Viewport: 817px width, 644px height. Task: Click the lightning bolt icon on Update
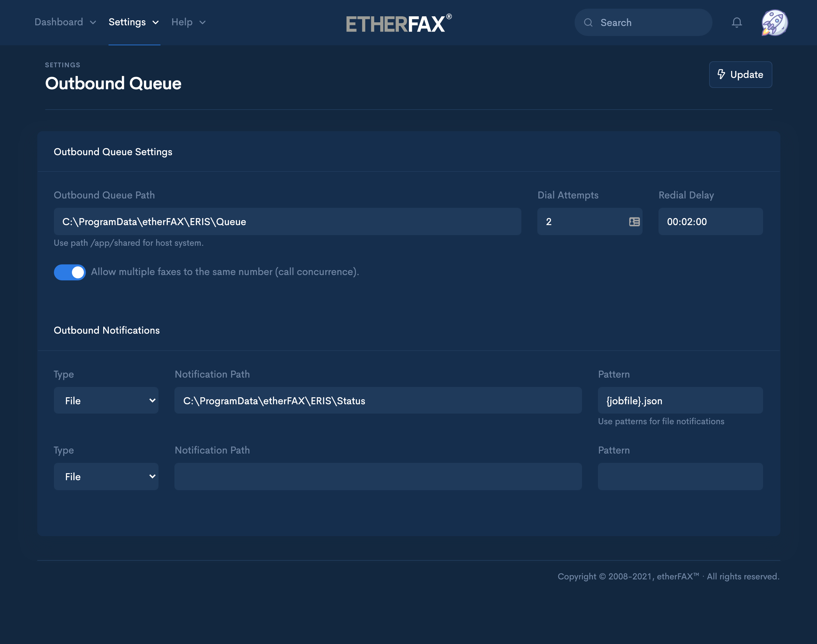tap(721, 74)
